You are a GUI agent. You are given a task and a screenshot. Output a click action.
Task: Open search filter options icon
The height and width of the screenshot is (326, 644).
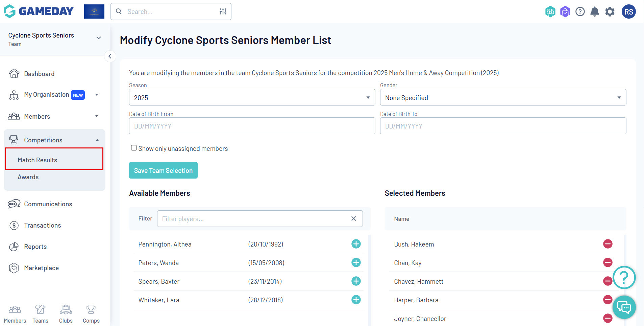coord(223,11)
